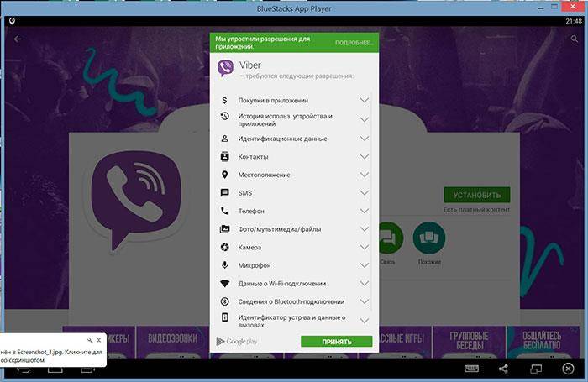Expand Микрофон permission chevron

point(364,265)
